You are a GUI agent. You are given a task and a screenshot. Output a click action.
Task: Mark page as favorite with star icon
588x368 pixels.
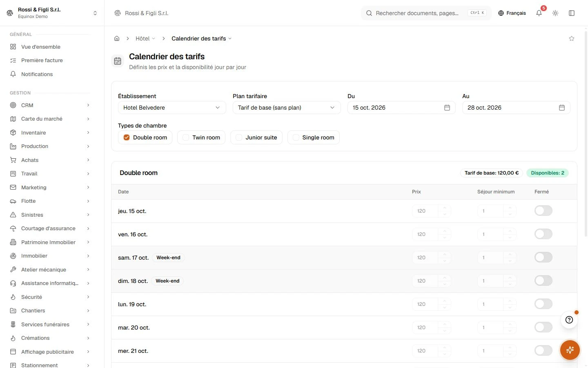click(572, 38)
